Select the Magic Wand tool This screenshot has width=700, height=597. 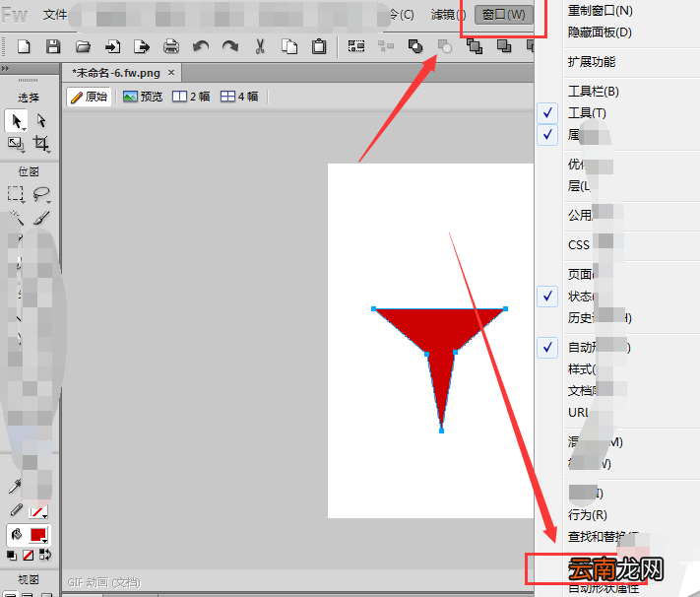click(x=17, y=218)
